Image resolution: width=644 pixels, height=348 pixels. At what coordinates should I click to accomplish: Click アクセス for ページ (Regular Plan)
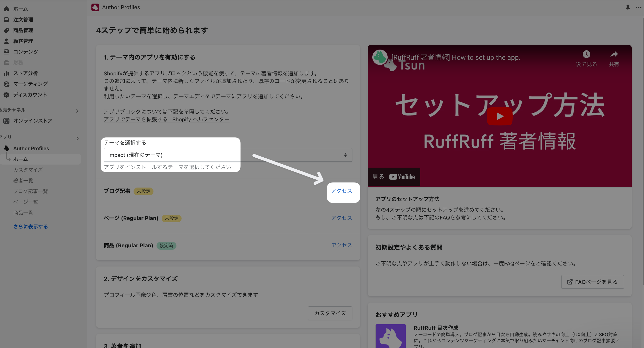tap(342, 218)
